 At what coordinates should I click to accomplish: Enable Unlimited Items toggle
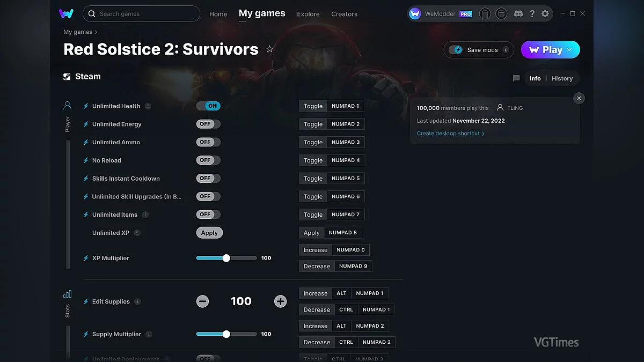208,215
